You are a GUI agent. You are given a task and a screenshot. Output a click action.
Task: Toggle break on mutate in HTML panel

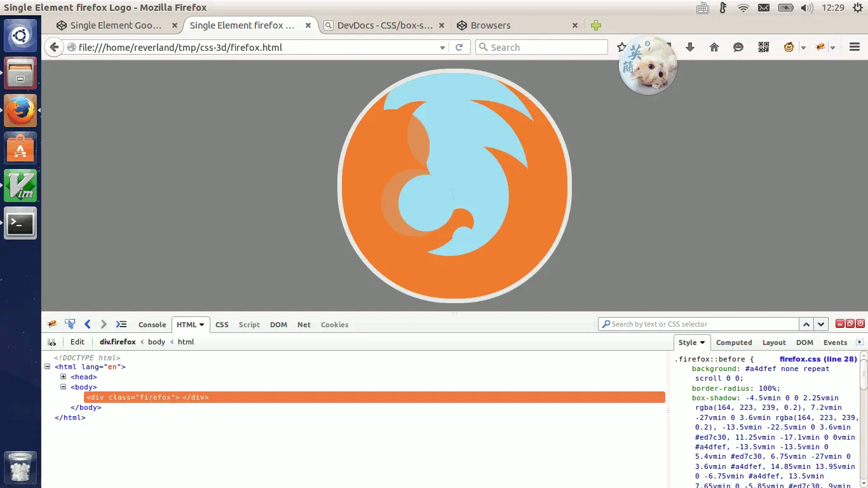[x=52, y=342]
